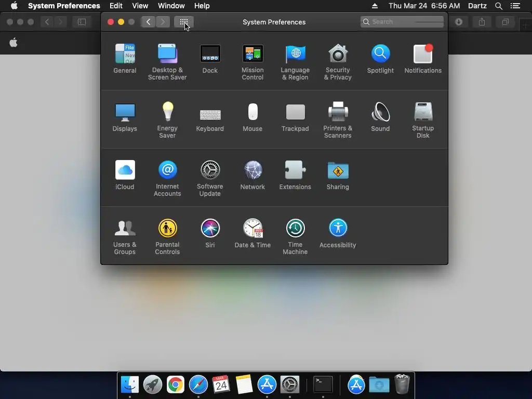Launch Launchpad rocket from the Dock

click(x=153, y=384)
